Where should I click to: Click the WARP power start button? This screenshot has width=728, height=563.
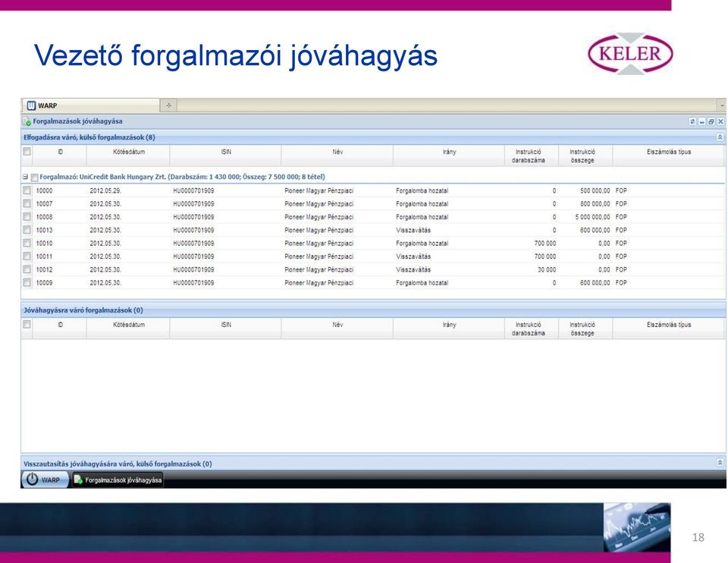[x=44, y=480]
